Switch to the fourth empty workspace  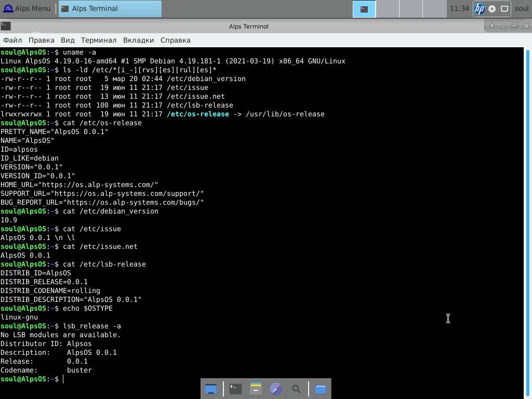tap(434, 9)
